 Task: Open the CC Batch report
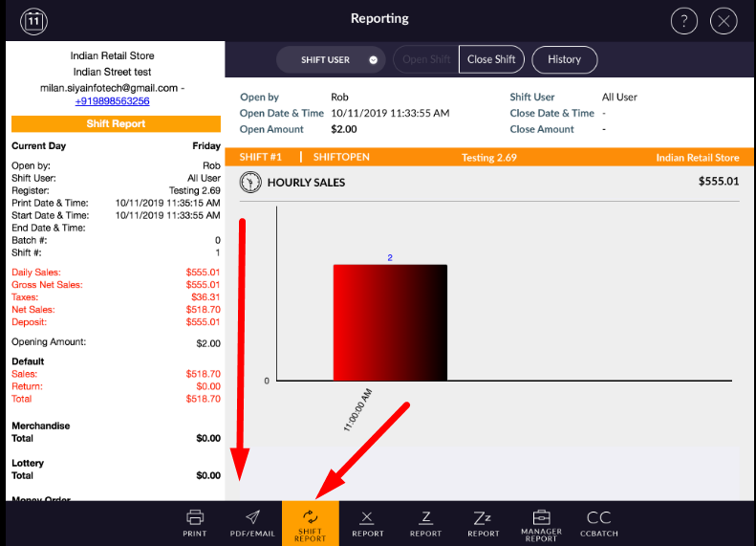click(599, 522)
